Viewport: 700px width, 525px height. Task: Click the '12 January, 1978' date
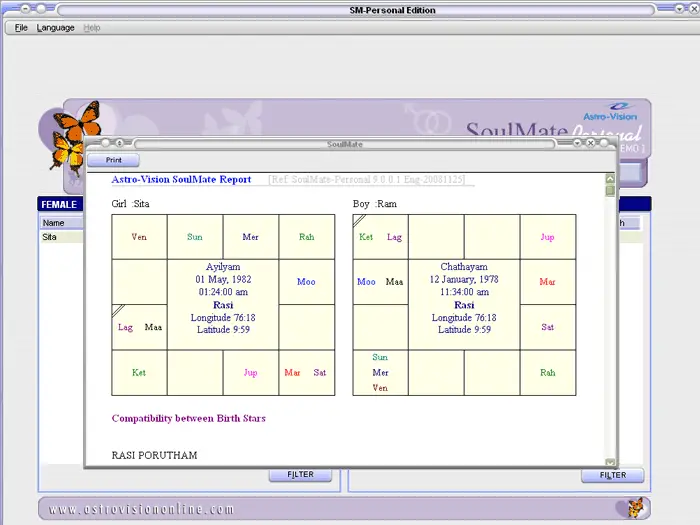point(464,279)
